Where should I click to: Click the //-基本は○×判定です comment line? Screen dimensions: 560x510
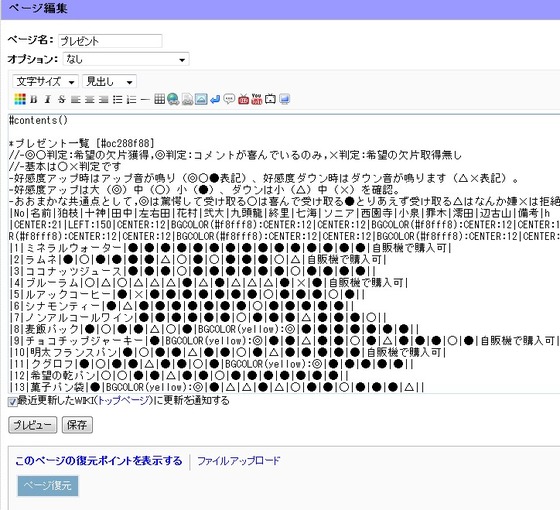(65, 167)
